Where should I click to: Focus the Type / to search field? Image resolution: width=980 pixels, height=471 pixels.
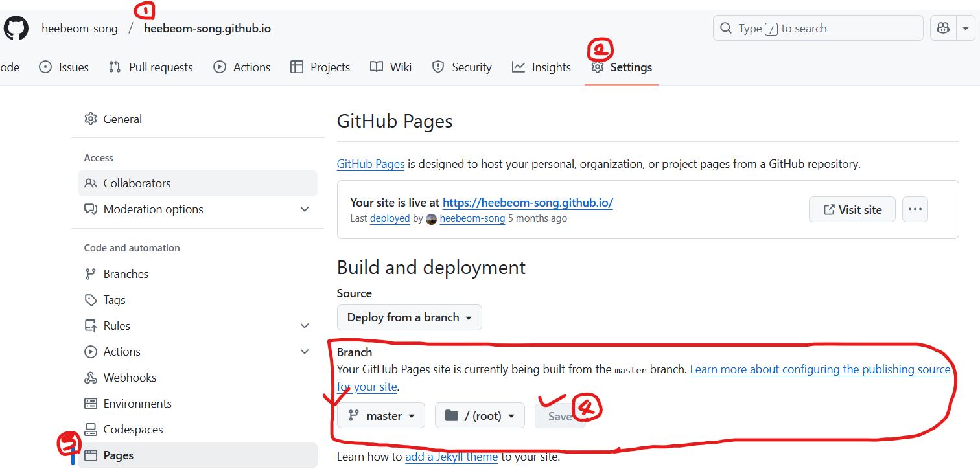tap(818, 29)
